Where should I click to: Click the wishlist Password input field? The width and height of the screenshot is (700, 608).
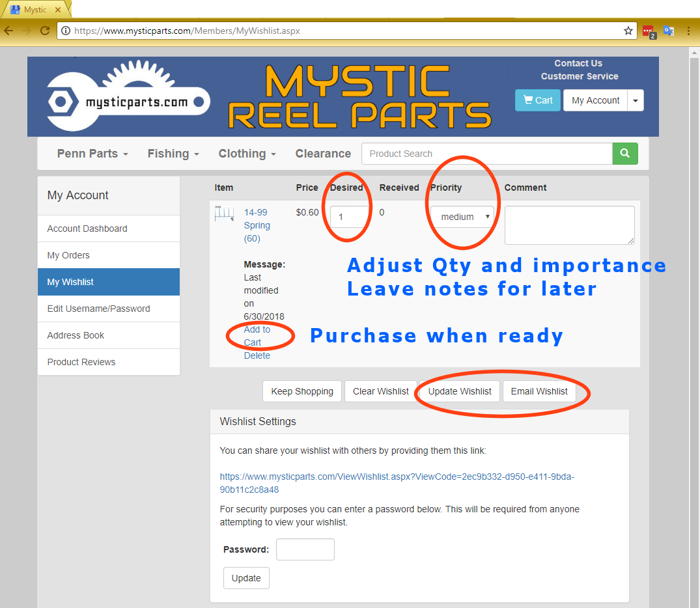tap(305, 549)
